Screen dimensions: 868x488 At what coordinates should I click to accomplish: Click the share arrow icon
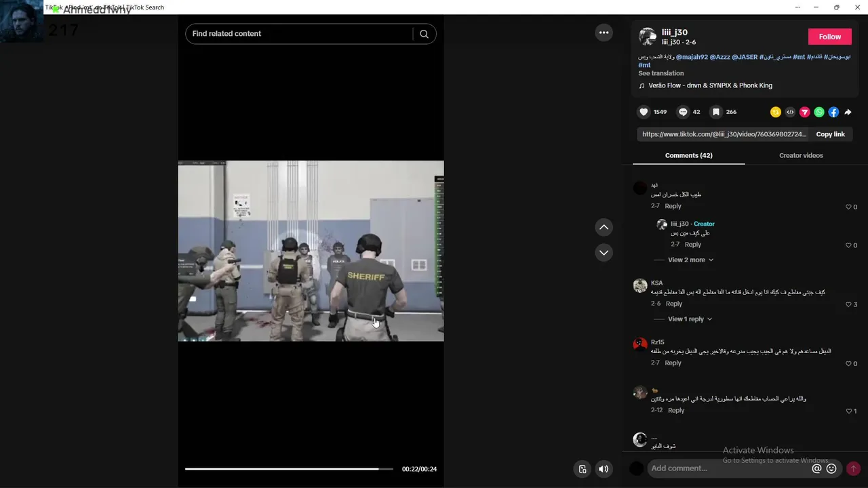coord(848,112)
